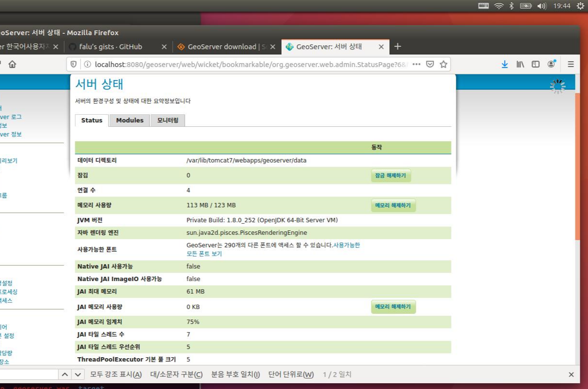
Task: Open a new tab with the plus button
Action: 397,46
